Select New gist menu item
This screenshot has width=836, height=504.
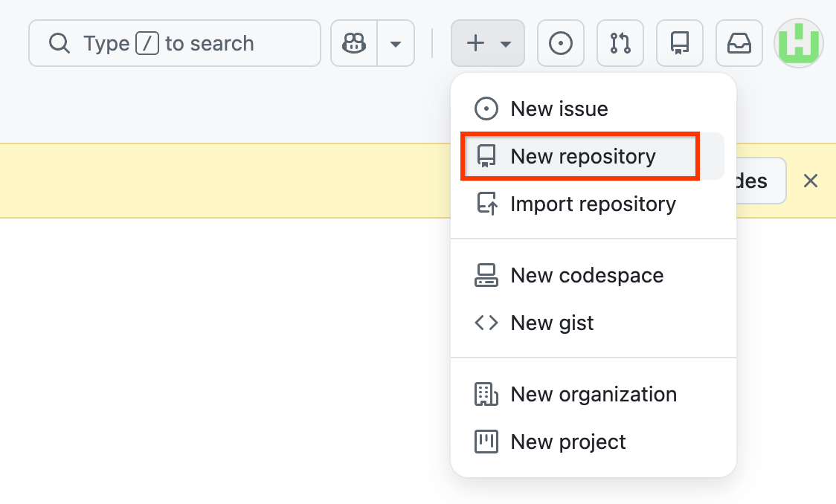coord(593,323)
